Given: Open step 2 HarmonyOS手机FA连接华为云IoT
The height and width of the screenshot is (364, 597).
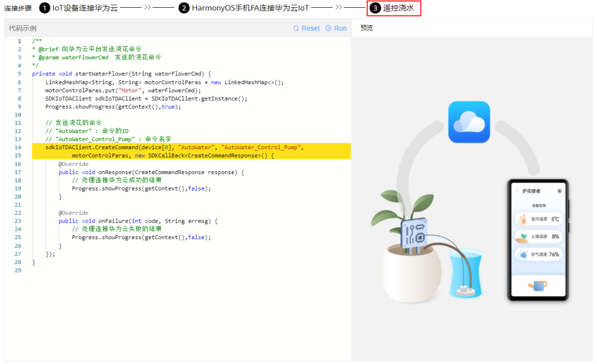Looking at the screenshot, I should pyautogui.click(x=243, y=8).
